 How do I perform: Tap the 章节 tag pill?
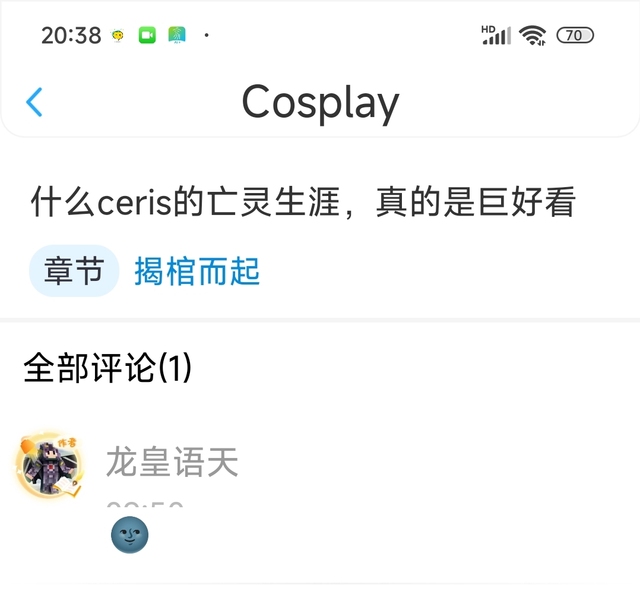(74, 271)
